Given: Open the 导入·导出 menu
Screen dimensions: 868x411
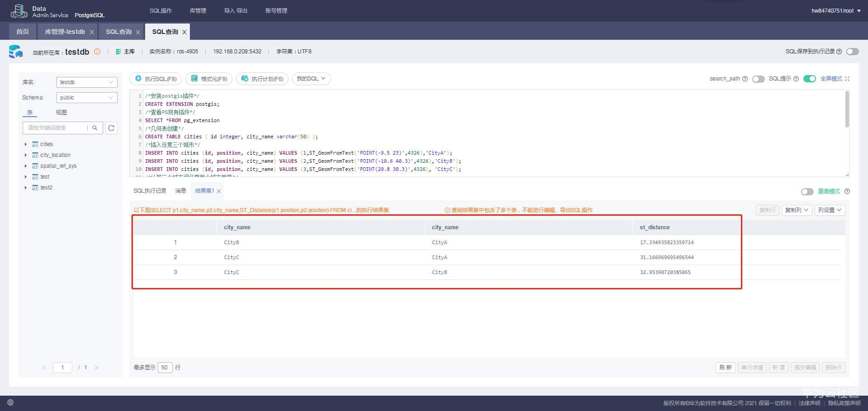Looking at the screenshot, I should (x=236, y=11).
